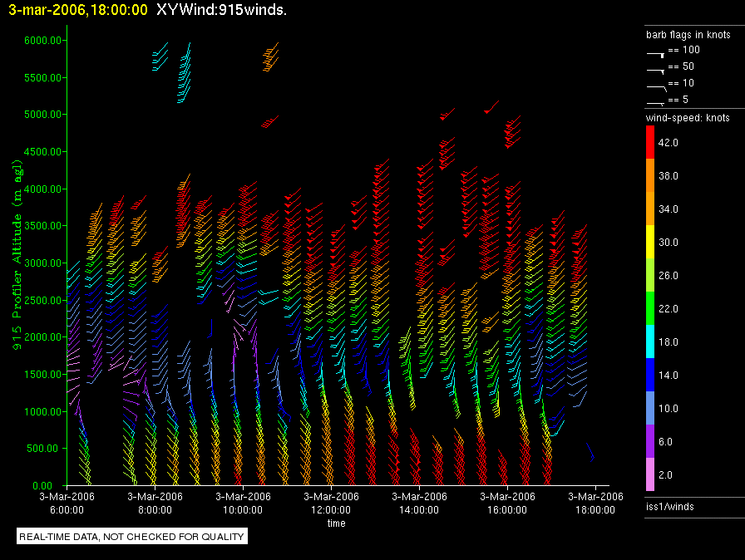Click the 22.0 wind-speed scale number
The height and width of the screenshot is (560, 745).
pyautogui.click(x=668, y=308)
